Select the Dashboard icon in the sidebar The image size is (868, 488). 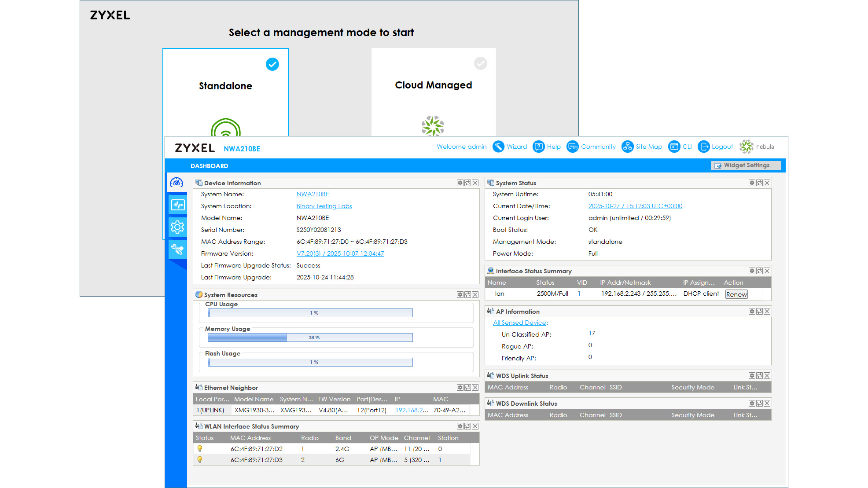click(177, 183)
